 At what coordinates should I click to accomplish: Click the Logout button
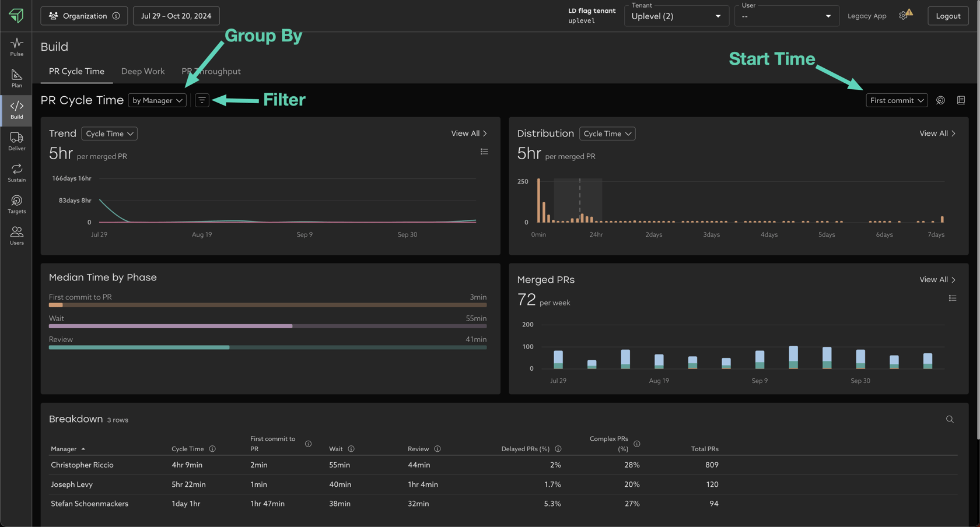pos(947,16)
